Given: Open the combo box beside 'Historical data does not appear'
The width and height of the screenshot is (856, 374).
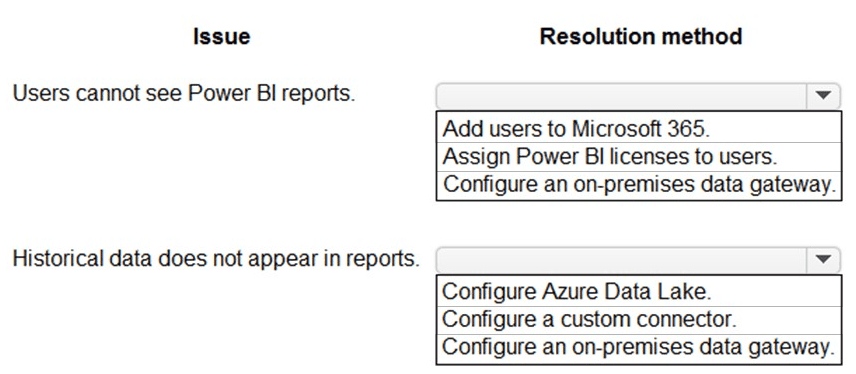Looking at the screenshot, I should (x=638, y=259).
